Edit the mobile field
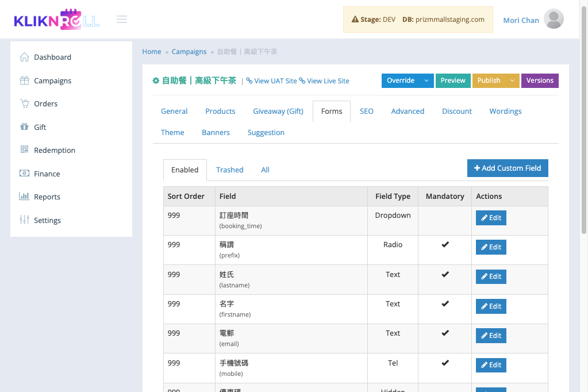This screenshot has height=392, width=588. click(491, 365)
